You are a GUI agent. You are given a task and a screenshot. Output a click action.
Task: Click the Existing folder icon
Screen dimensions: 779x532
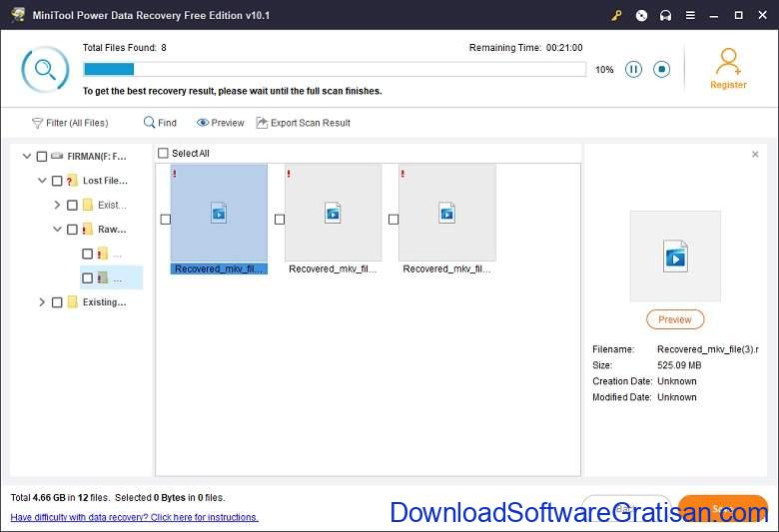[73, 302]
